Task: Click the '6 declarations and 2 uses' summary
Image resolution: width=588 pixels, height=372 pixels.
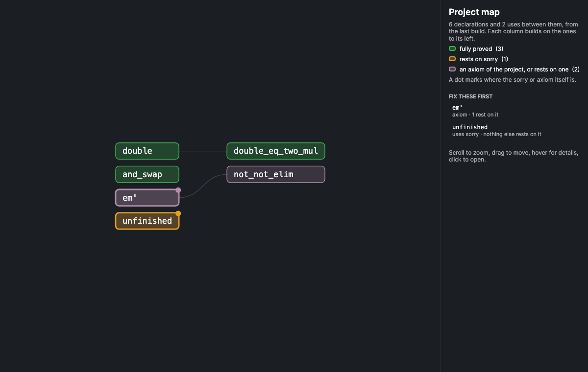Action: click(514, 31)
